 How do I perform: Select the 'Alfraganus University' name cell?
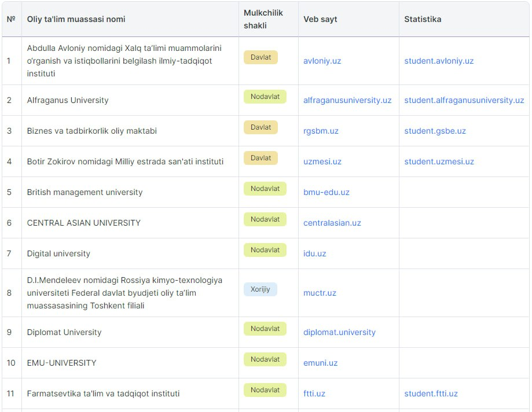pyautogui.click(x=130, y=100)
